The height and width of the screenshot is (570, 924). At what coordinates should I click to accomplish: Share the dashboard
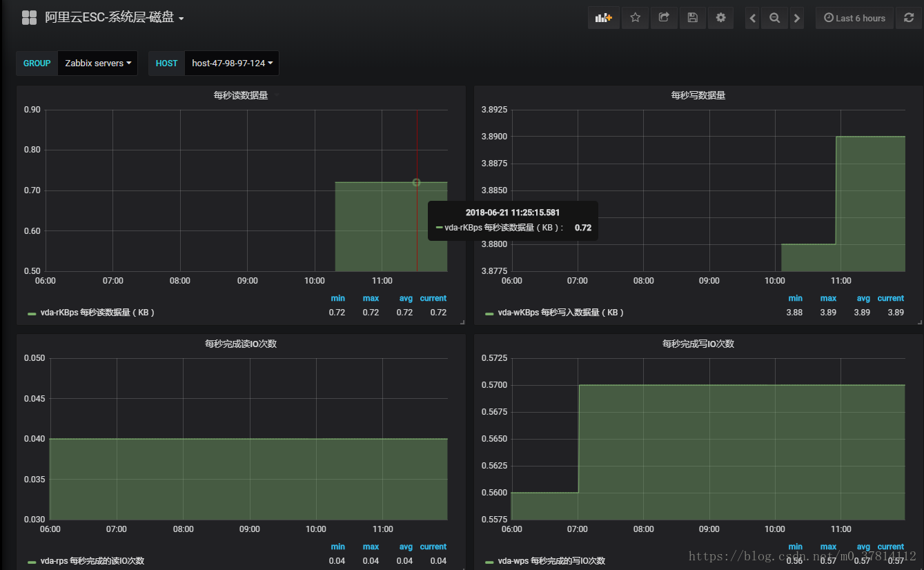664,18
